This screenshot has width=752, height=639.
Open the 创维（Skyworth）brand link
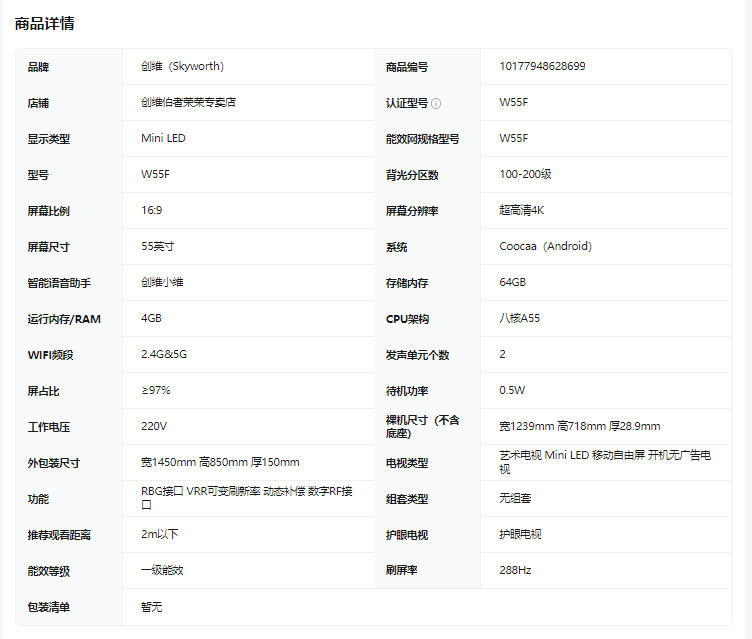pyautogui.click(x=182, y=67)
